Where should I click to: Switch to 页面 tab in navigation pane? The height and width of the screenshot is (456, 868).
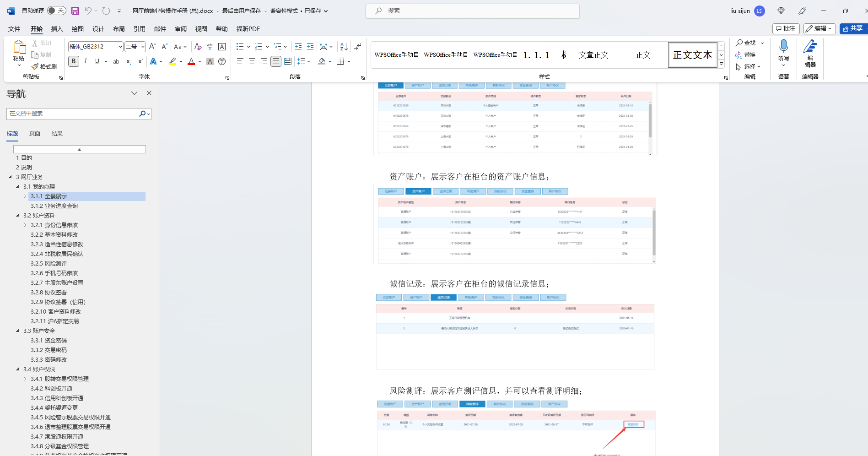click(35, 134)
